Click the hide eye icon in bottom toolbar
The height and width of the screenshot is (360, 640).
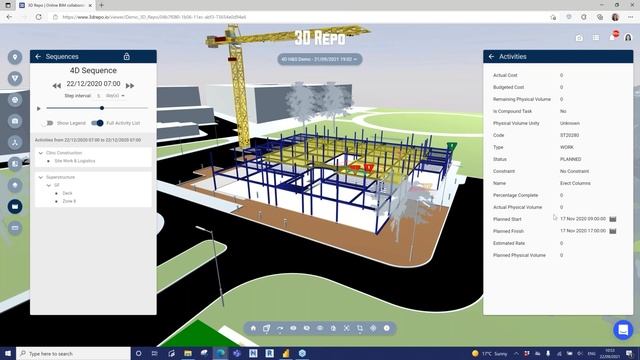[x=307, y=328]
